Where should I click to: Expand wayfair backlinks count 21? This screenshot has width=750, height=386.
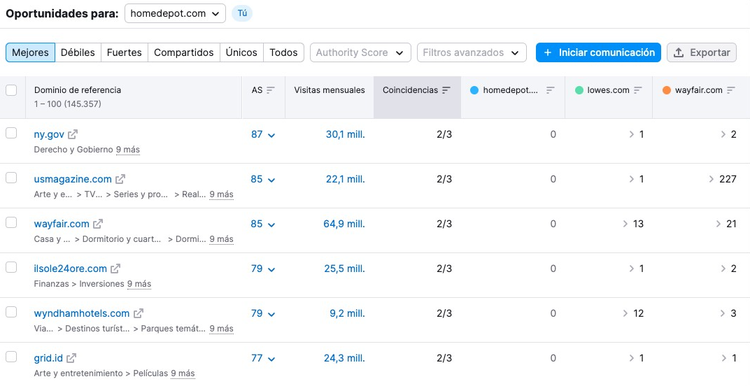(726, 224)
